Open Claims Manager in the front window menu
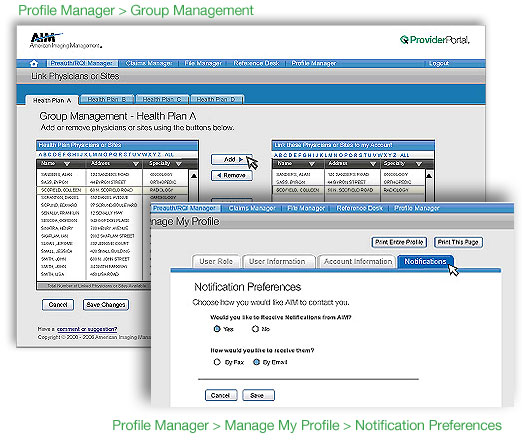 [252, 208]
